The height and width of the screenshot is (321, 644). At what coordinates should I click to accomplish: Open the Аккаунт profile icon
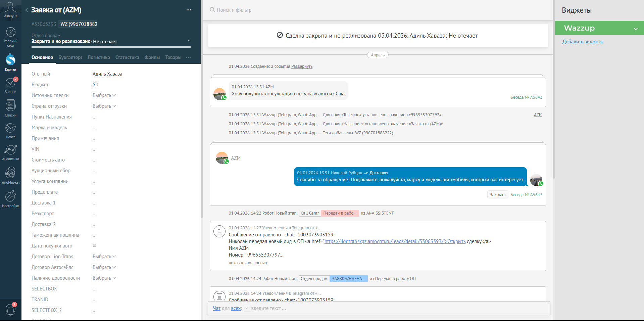pos(10,10)
